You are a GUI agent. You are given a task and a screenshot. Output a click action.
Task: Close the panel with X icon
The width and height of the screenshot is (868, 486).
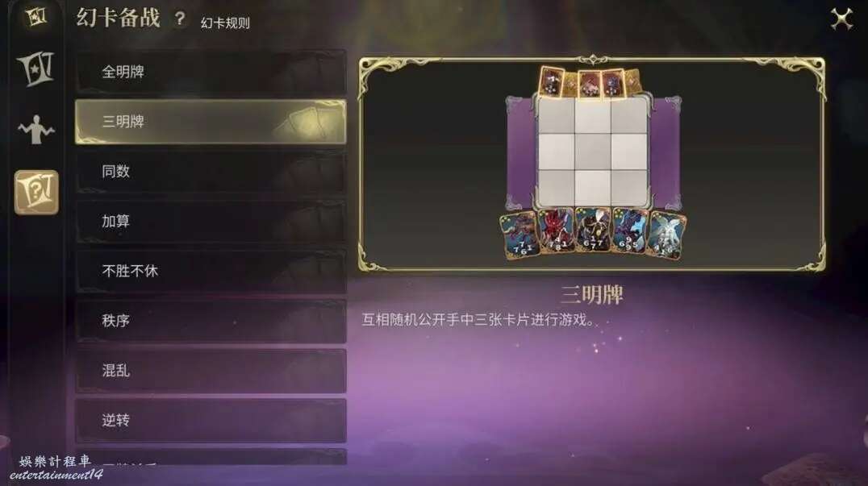(x=841, y=19)
